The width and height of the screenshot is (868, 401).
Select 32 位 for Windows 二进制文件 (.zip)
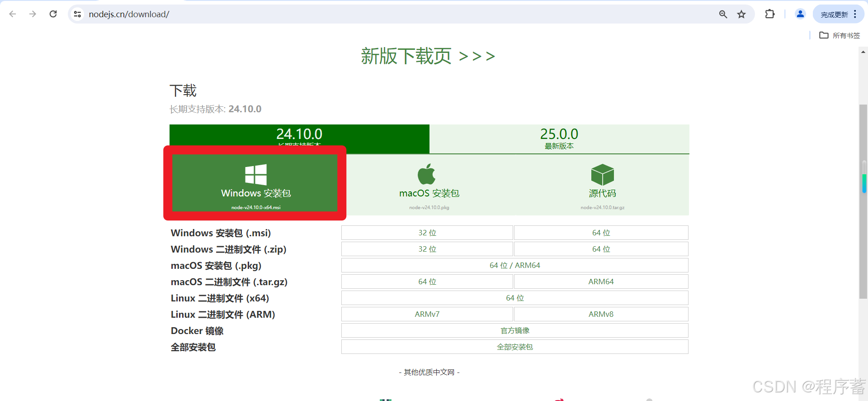click(427, 249)
